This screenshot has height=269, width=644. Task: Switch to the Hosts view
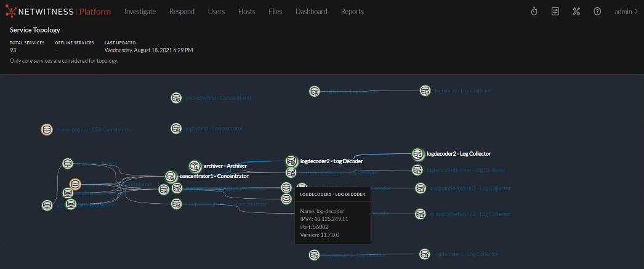tap(246, 12)
